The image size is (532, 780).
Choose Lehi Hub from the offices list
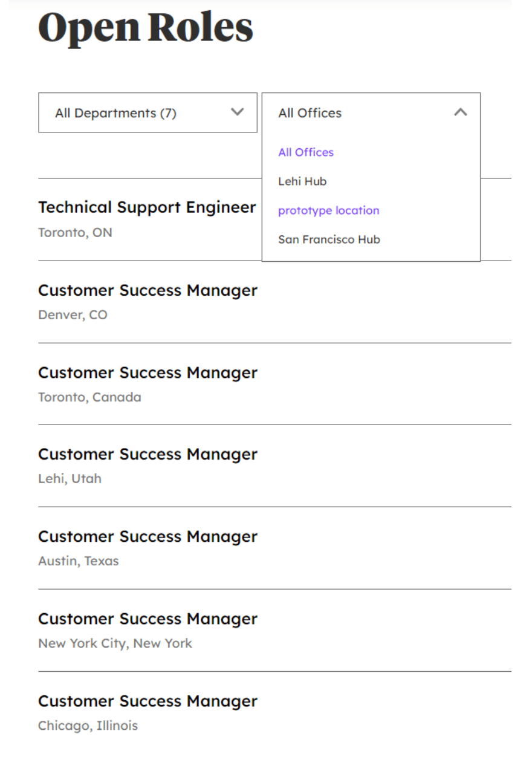coord(302,181)
